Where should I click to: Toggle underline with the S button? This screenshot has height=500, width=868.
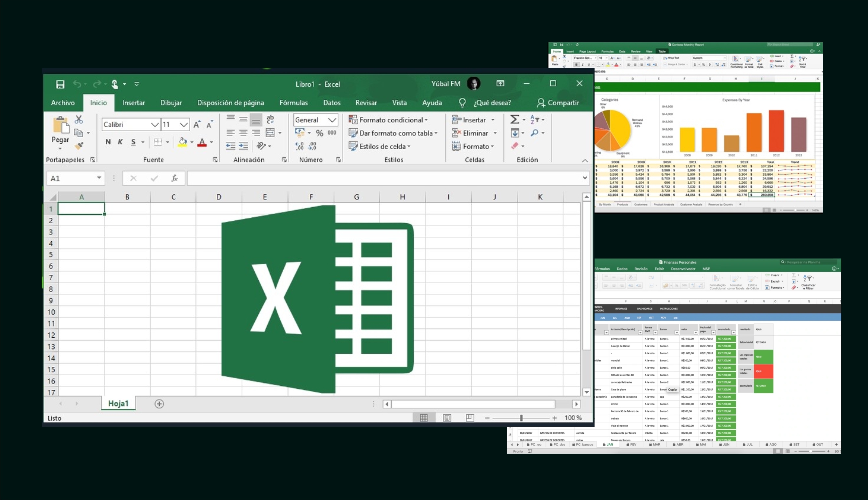[x=133, y=142]
